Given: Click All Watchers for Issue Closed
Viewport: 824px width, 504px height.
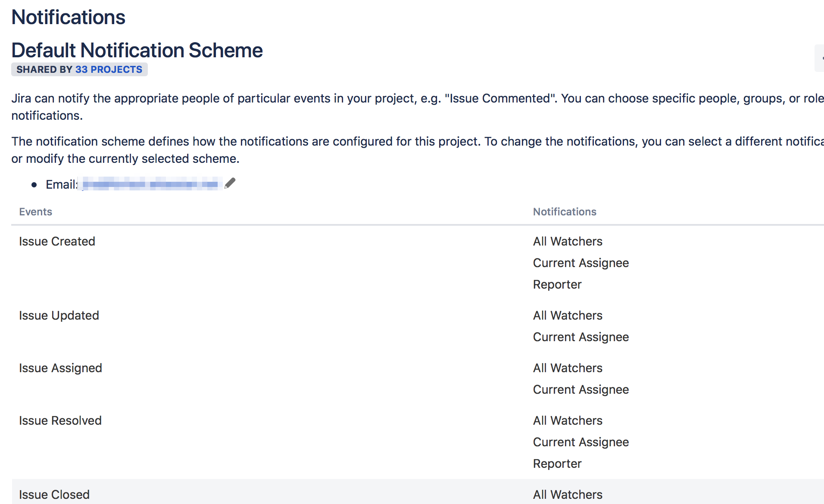Looking at the screenshot, I should [568, 495].
